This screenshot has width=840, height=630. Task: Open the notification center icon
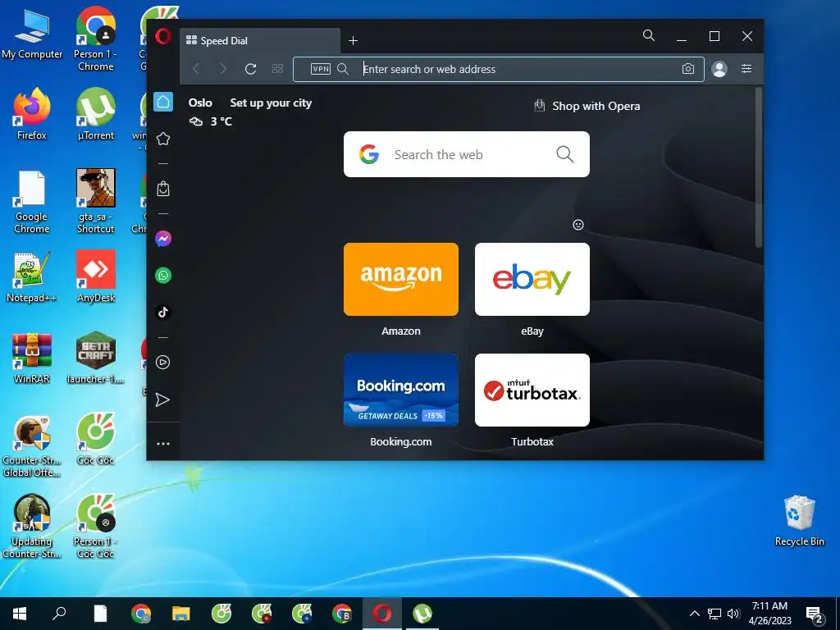[815, 614]
